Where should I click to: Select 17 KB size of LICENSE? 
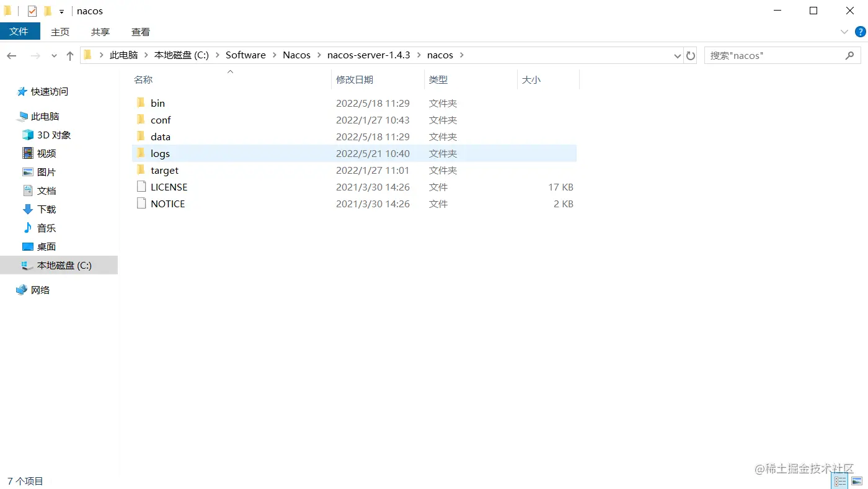(560, 187)
